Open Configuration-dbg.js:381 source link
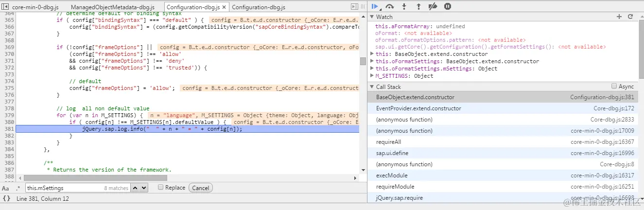 602,97
